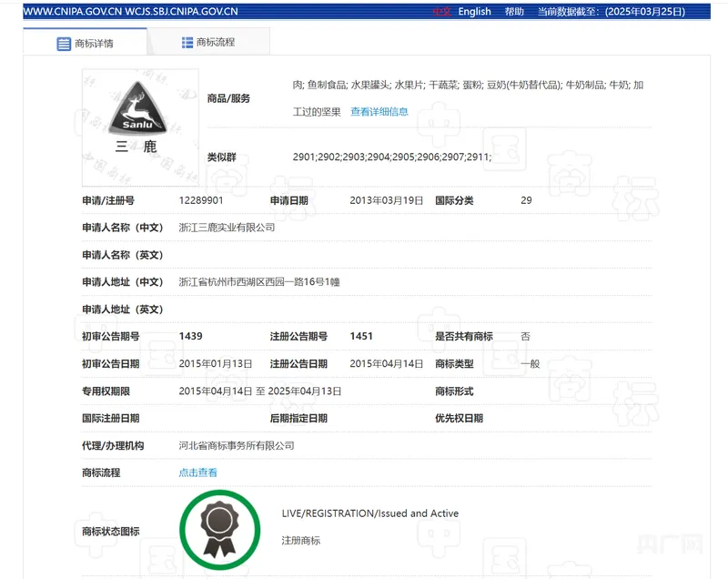The width and height of the screenshot is (728, 579).
Task: Switch language to English
Action: (474, 12)
